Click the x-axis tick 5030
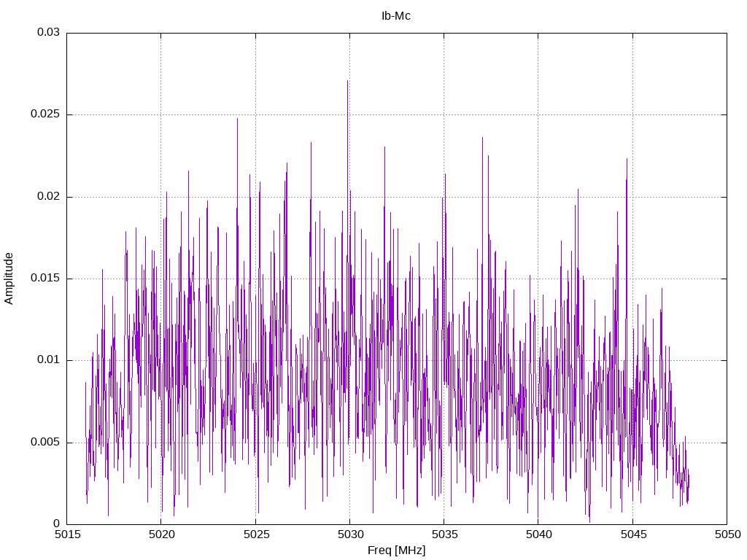Viewport: 747px width, 560px height. tap(351, 534)
